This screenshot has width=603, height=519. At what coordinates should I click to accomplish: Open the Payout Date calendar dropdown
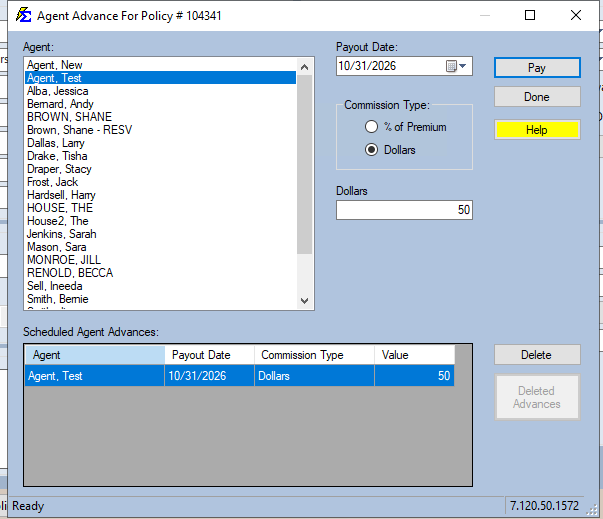[x=456, y=66]
